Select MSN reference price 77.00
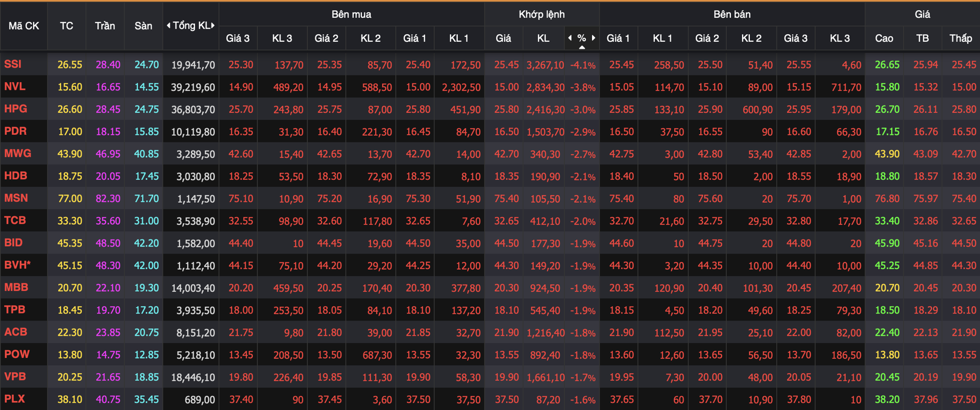Viewport: 980px width, 410px height. pyautogui.click(x=70, y=199)
